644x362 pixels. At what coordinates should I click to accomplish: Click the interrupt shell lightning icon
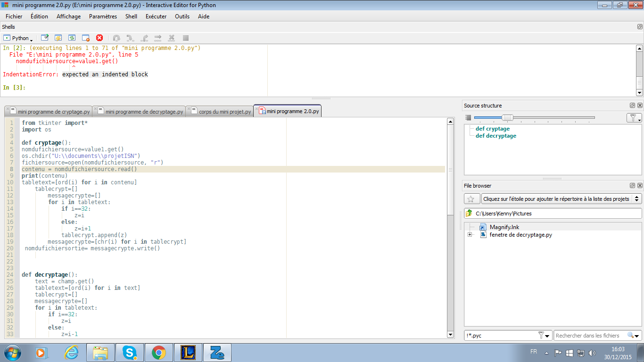(x=58, y=38)
